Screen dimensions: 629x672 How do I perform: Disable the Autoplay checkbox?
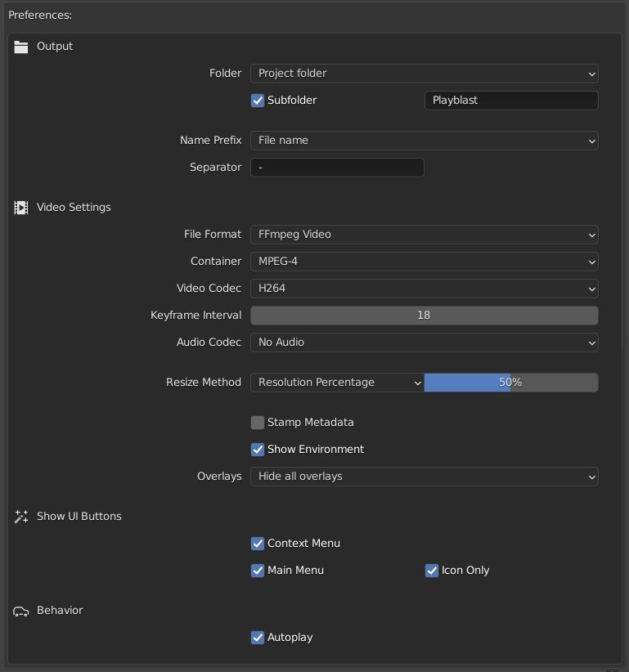[258, 638]
